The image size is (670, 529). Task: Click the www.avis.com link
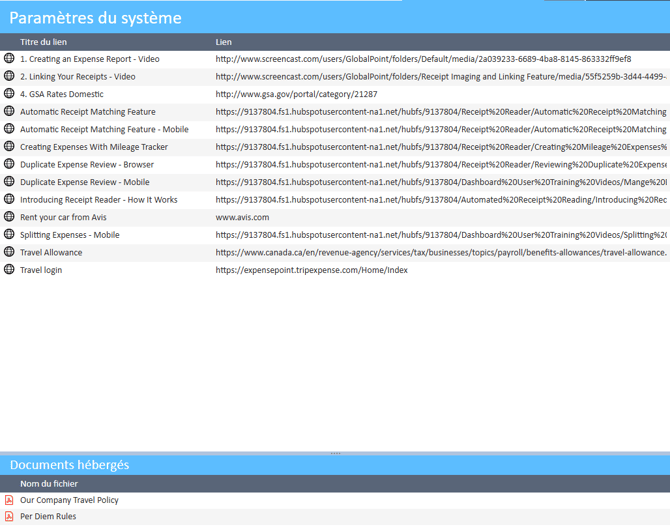click(242, 217)
